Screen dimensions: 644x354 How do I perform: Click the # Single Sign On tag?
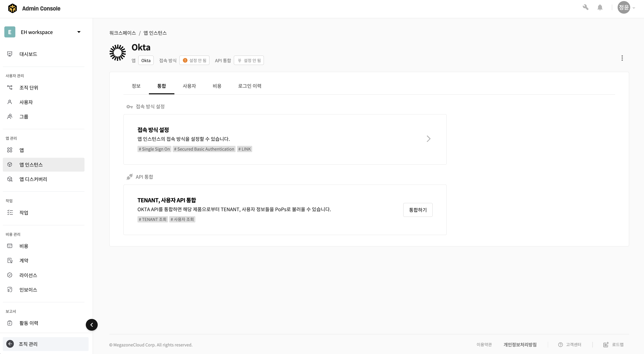point(154,149)
